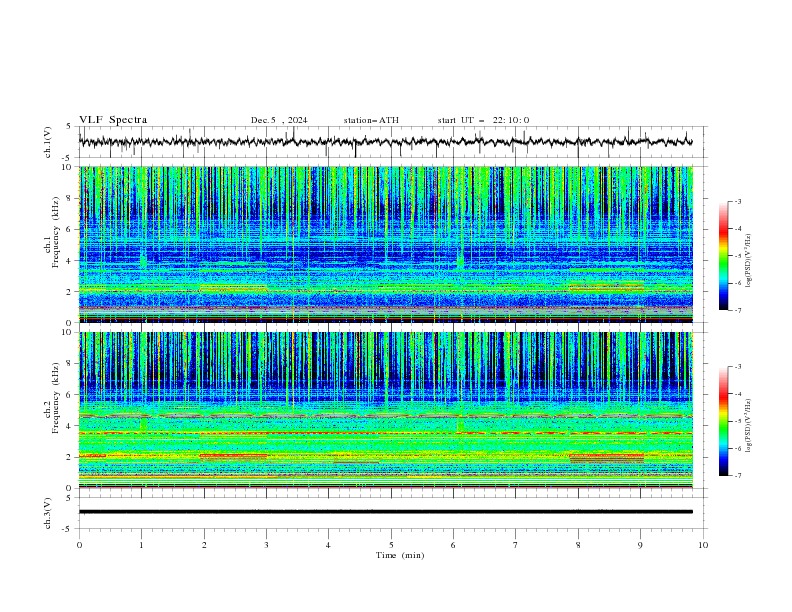Click time axis tick label "0"

[79, 545]
